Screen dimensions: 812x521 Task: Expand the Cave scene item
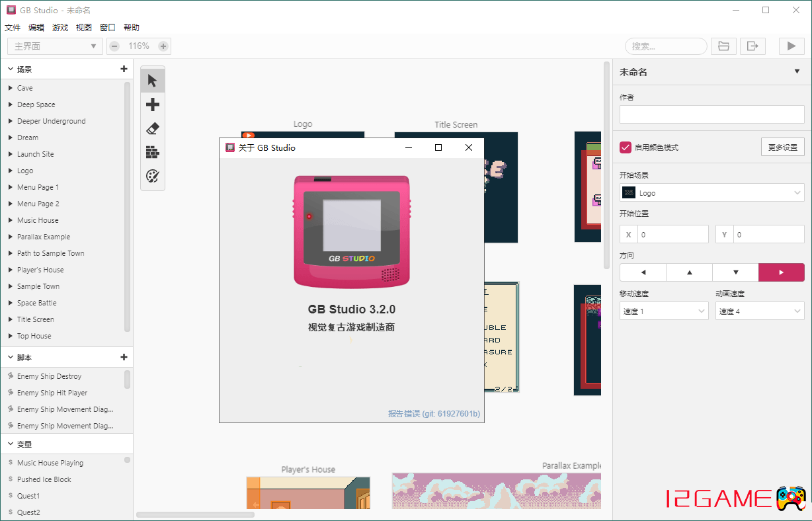coord(11,88)
